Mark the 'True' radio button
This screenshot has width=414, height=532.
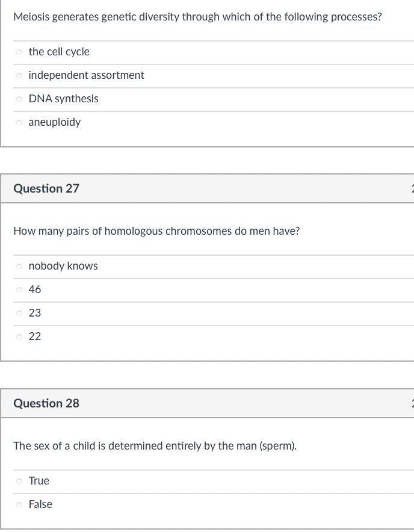20,481
